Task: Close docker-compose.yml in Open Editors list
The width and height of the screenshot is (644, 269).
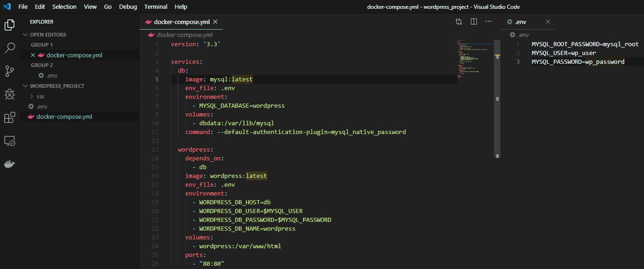Action: [33, 55]
